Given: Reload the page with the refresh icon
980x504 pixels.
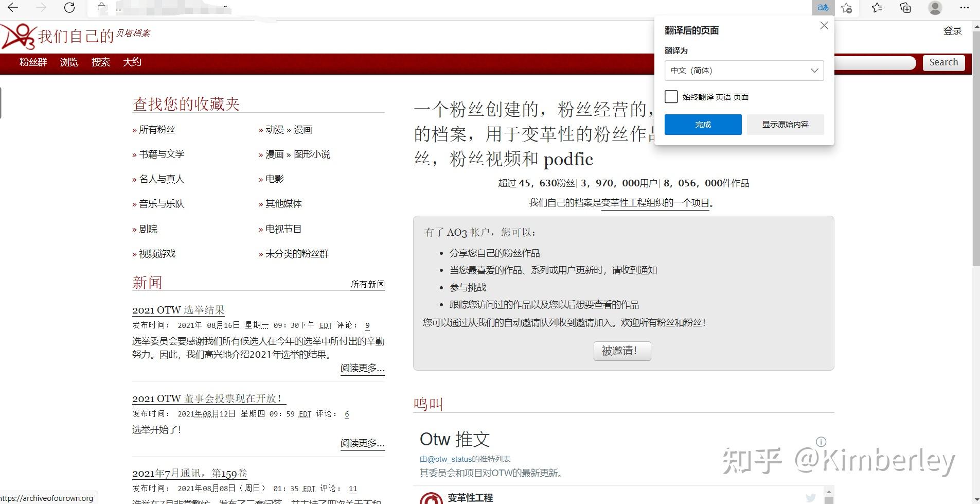Looking at the screenshot, I should click(x=69, y=8).
